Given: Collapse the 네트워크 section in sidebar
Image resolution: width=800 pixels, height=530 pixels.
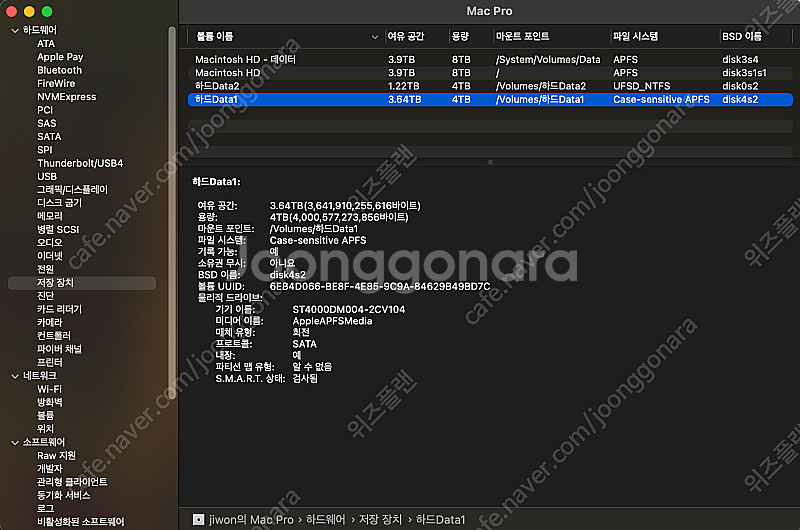Looking at the screenshot, I should pos(15,376).
